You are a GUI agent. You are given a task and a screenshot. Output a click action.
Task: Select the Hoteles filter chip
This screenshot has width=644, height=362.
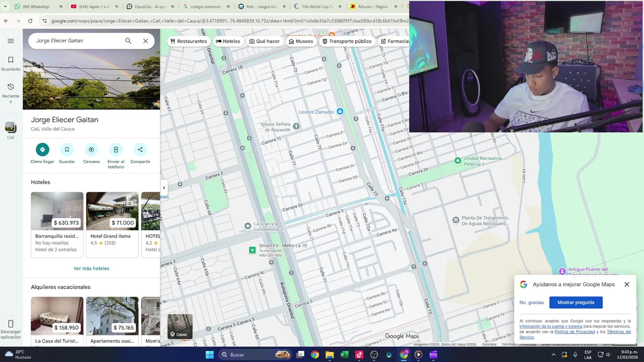pos(228,41)
